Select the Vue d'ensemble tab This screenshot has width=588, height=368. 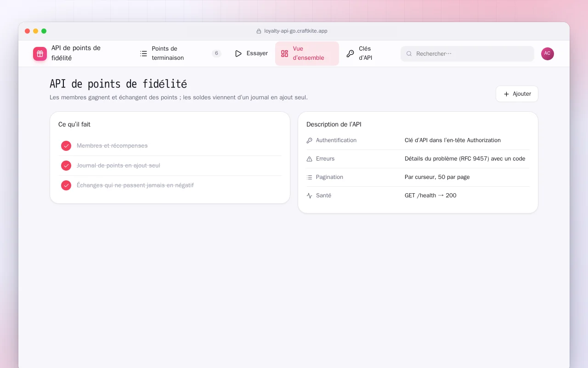click(307, 53)
